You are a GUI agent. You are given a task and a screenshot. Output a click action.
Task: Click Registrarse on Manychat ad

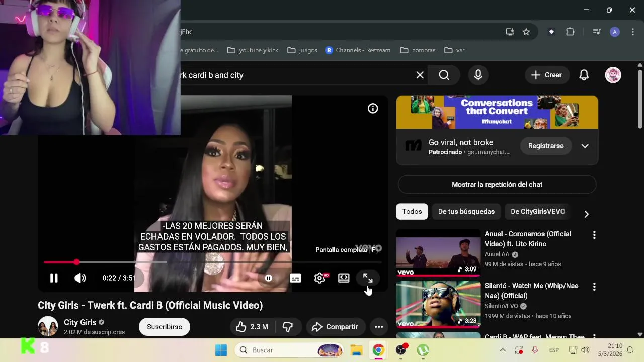click(x=546, y=146)
